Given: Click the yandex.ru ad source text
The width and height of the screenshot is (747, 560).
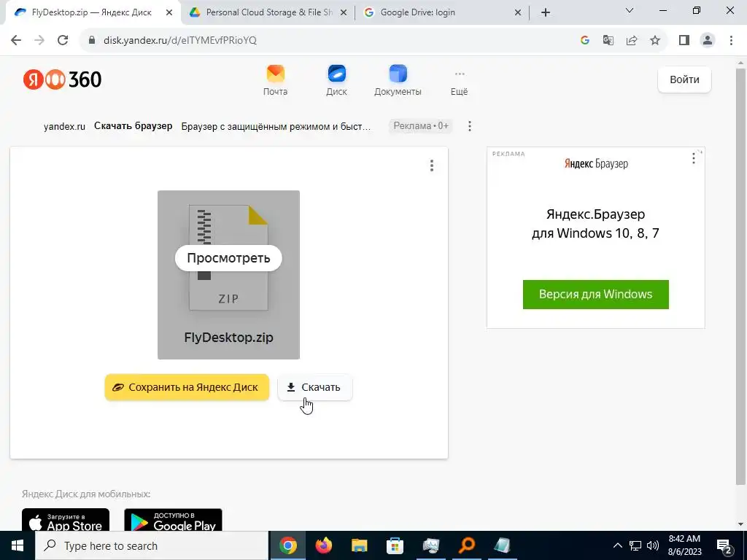Looking at the screenshot, I should pos(64,127).
